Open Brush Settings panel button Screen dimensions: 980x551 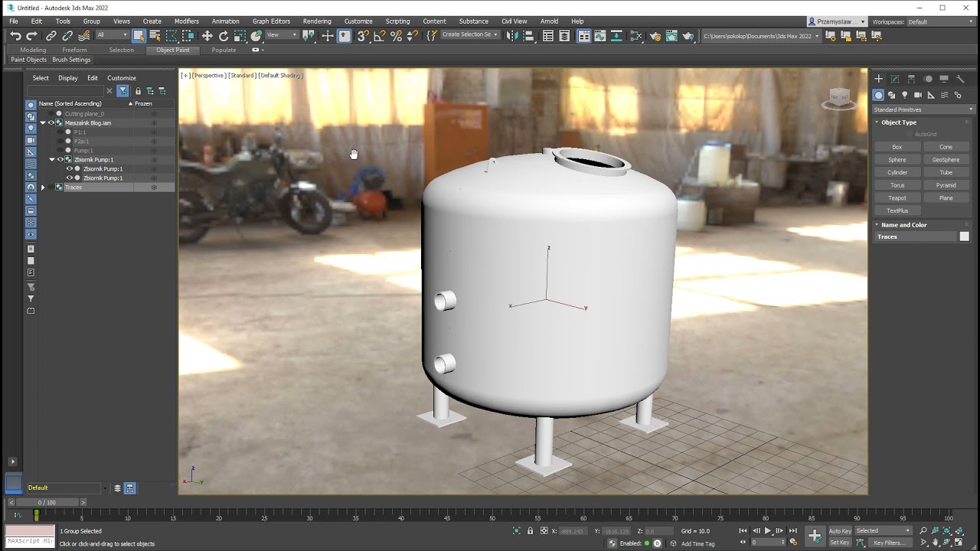(x=71, y=60)
